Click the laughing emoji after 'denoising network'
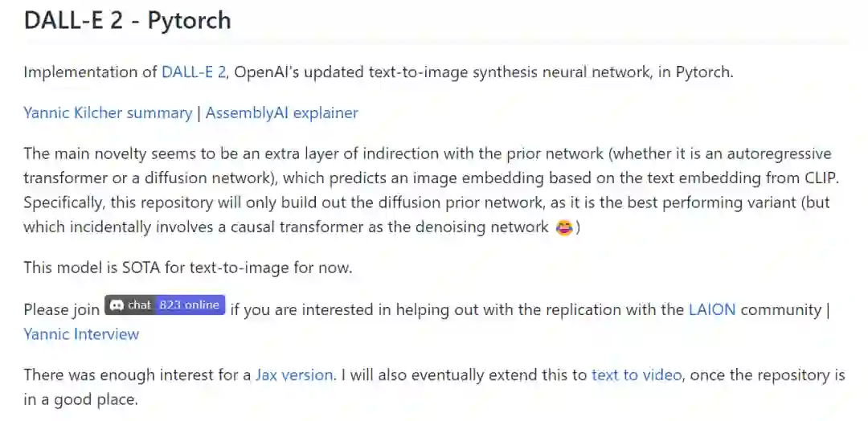This screenshot has height=421, width=868. click(x=563, y=227)
